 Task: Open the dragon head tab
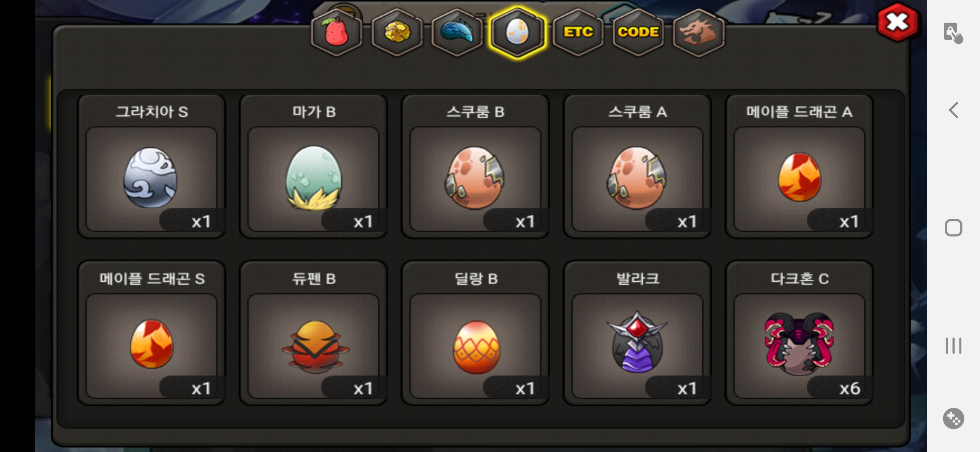click(x=699, y=32)
